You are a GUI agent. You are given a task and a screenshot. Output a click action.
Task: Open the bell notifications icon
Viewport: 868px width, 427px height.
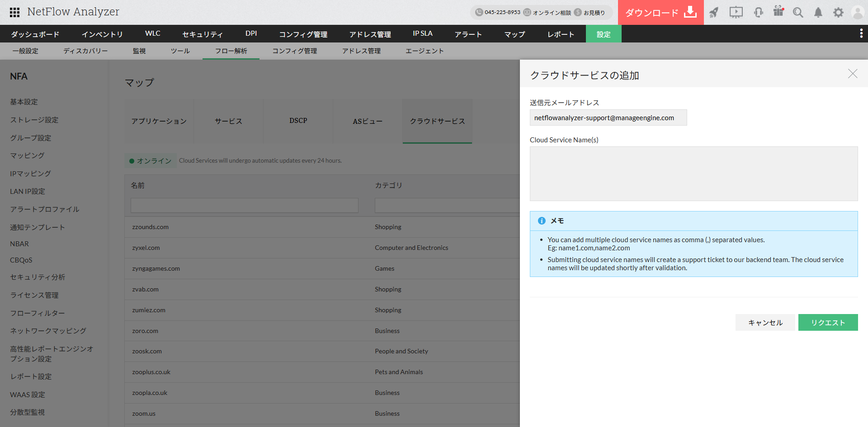tap(818, 12)
